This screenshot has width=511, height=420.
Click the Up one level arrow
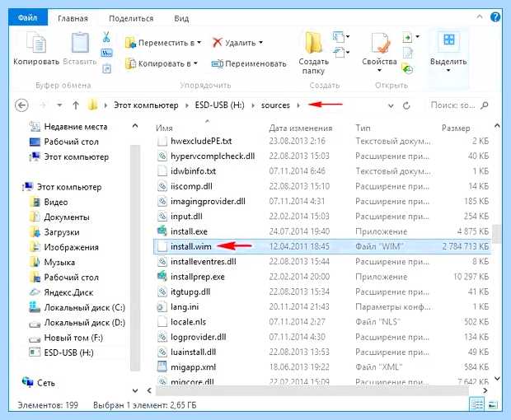[x=76, y=105]
